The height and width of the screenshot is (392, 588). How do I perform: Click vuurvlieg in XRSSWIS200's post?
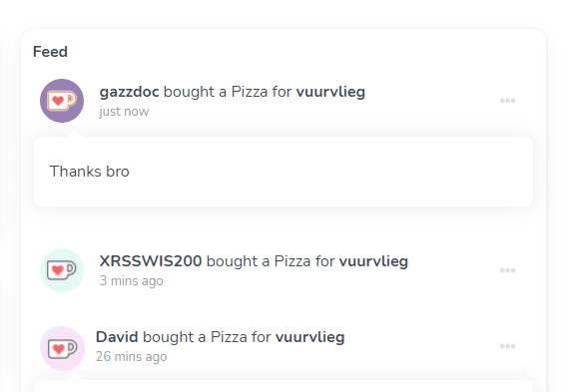point(373,260)
